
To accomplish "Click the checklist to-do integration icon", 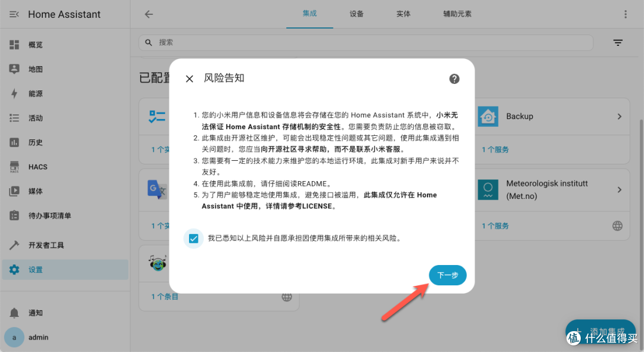I will pos(157,117).
